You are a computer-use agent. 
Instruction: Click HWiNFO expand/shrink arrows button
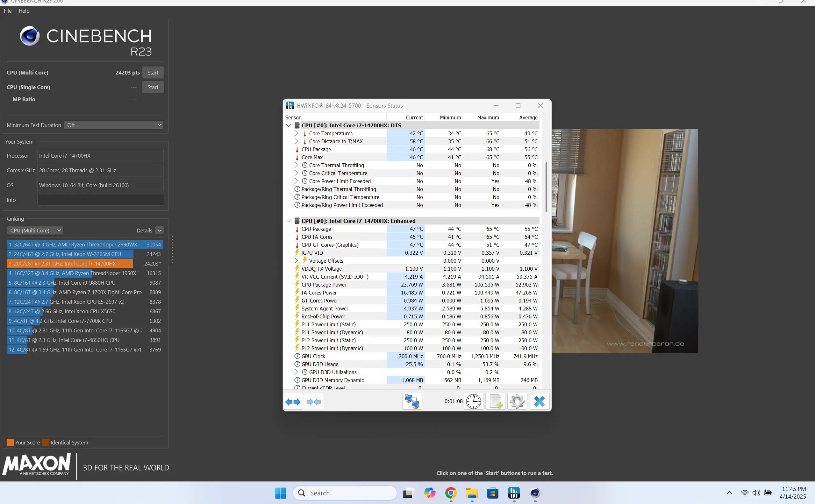click(293, 402)
